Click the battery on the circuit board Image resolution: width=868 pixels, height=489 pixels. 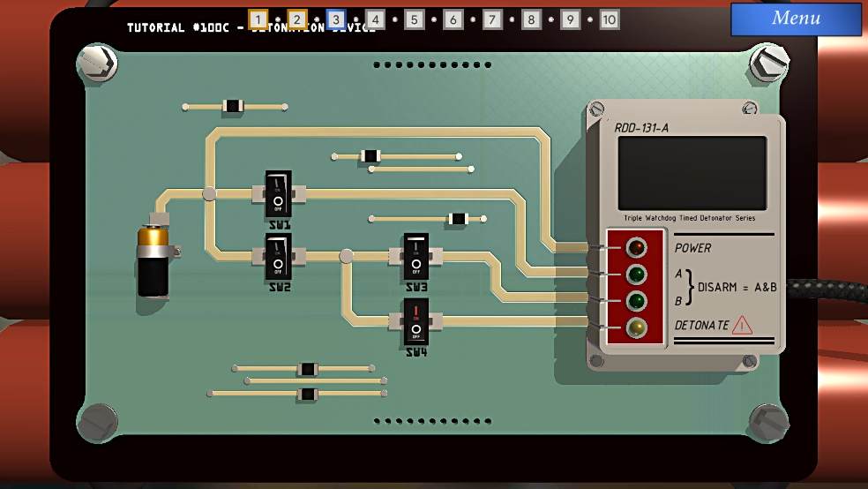tap(153, 260)
